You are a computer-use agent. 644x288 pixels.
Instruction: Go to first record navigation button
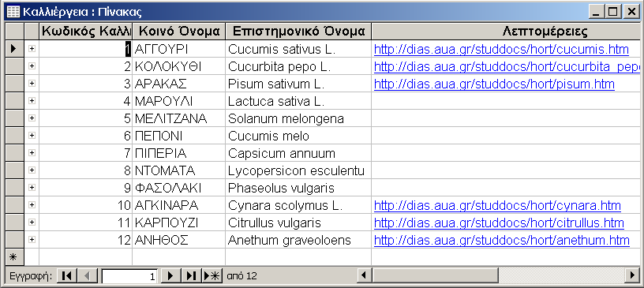click(66, 276)
